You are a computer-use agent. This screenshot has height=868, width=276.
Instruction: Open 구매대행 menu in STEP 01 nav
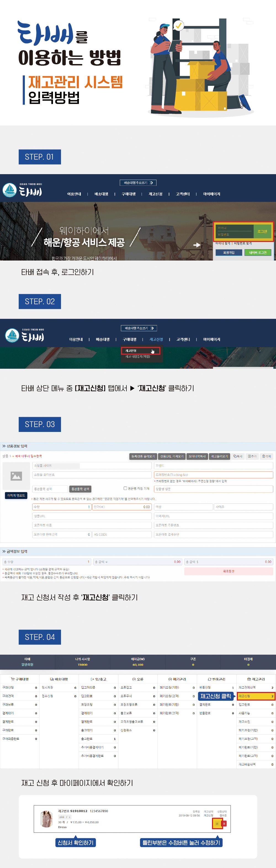(x=129, y=194)
